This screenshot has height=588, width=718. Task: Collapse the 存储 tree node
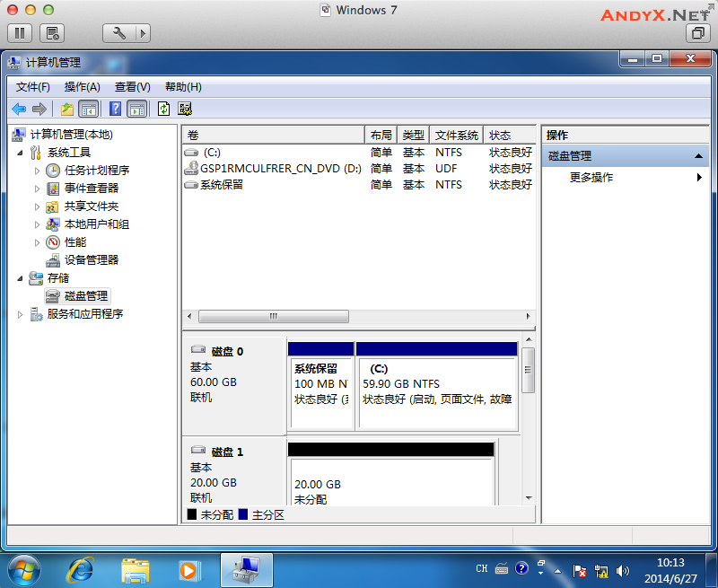(x=20, y=278)
